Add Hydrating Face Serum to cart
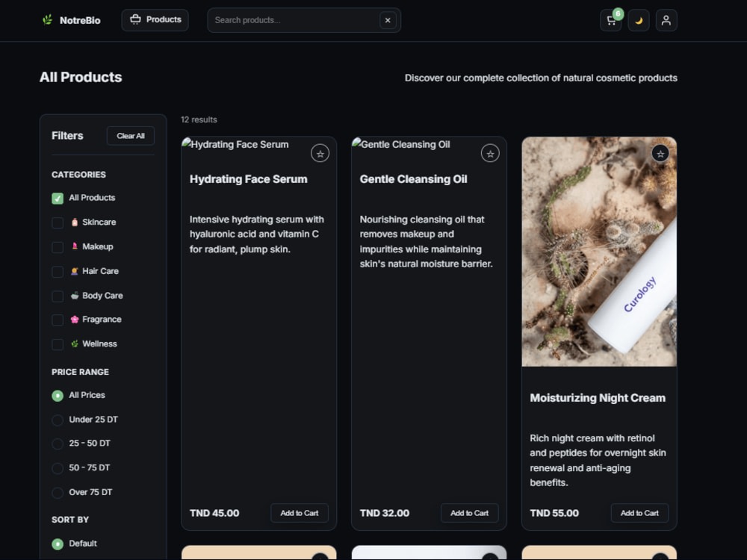 300,513
